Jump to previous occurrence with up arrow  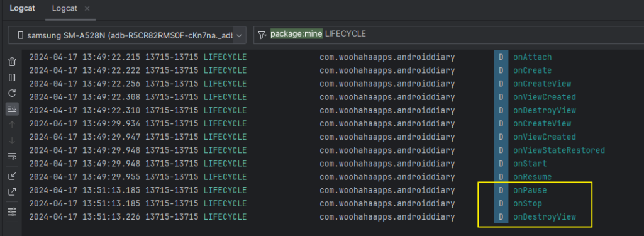(x=12, y=124)
